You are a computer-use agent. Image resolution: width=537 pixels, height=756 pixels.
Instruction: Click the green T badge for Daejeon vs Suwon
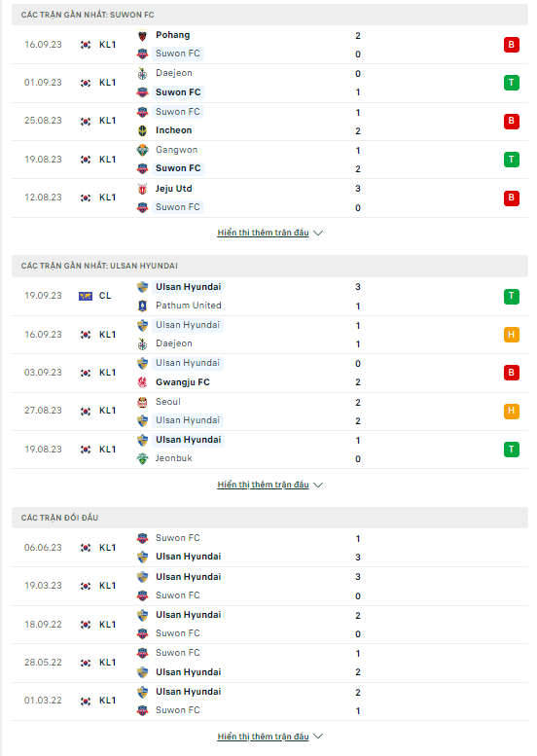[512, 83]
